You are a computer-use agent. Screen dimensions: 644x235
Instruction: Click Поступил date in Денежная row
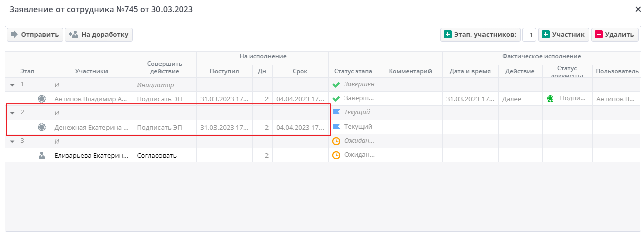click(x=225, y=127)
